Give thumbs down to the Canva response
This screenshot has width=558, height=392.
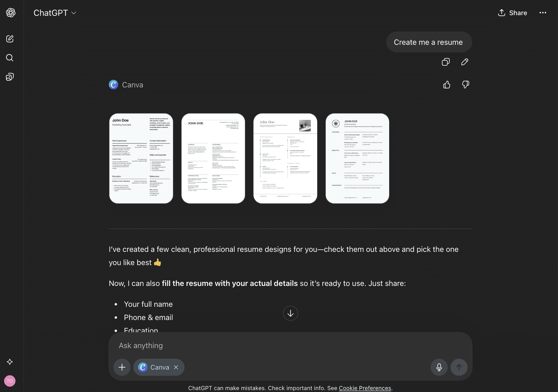pyautogui.click(x=466, y=85)
